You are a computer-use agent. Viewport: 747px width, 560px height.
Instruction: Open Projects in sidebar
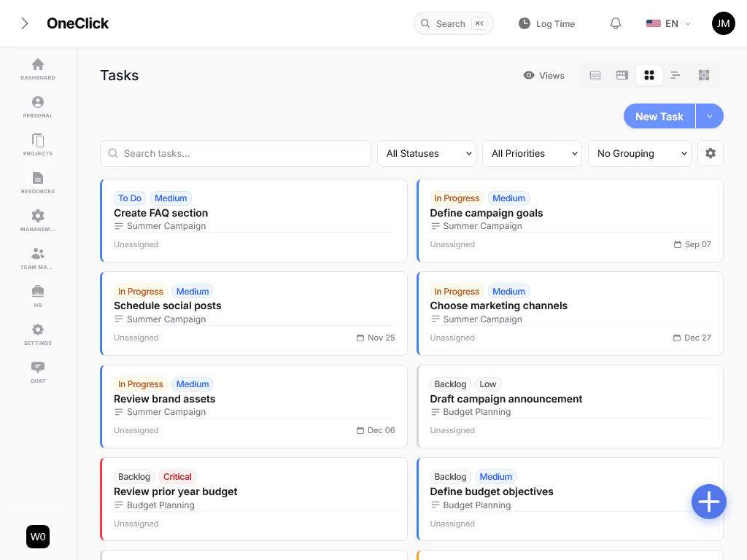(x=38, y=145)
